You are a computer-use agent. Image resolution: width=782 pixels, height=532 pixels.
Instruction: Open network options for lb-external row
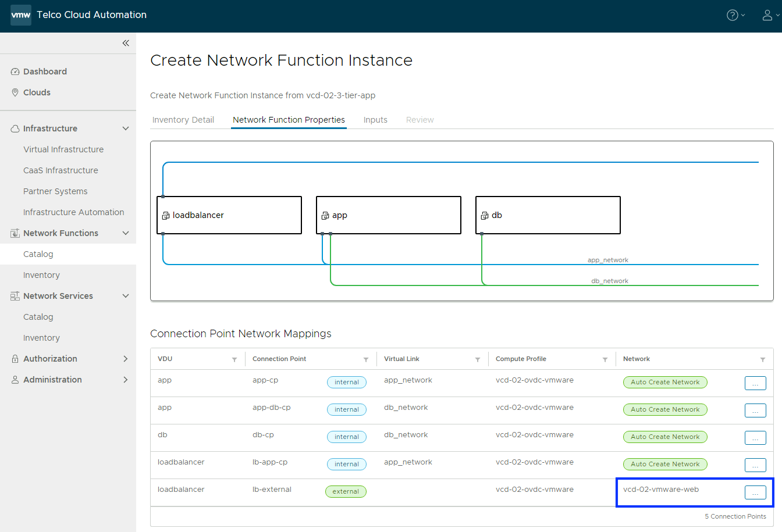tap(755, 493)
